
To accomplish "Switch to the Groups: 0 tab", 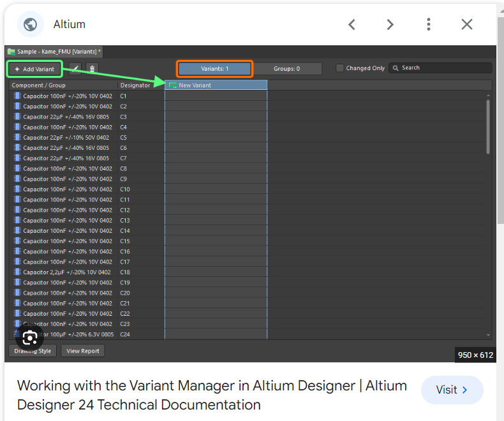I will pyautogui.click(x=286, y=69).
